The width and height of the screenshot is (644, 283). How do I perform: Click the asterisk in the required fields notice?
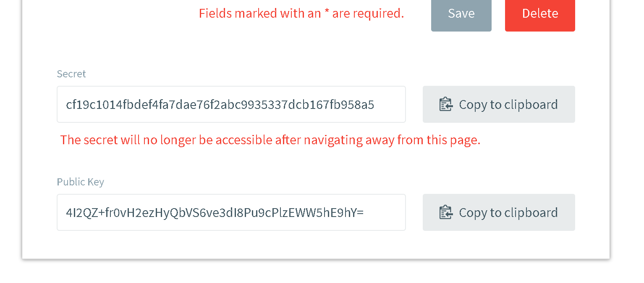(327, 13)
